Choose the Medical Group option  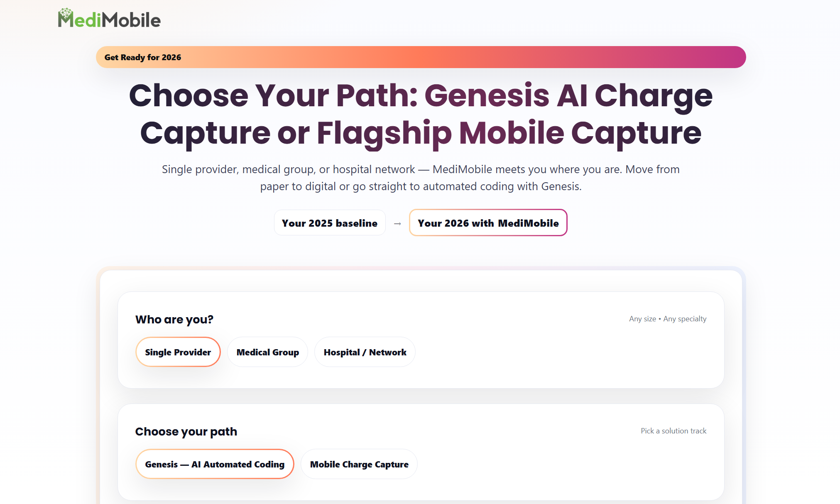(x=267, y=352)
